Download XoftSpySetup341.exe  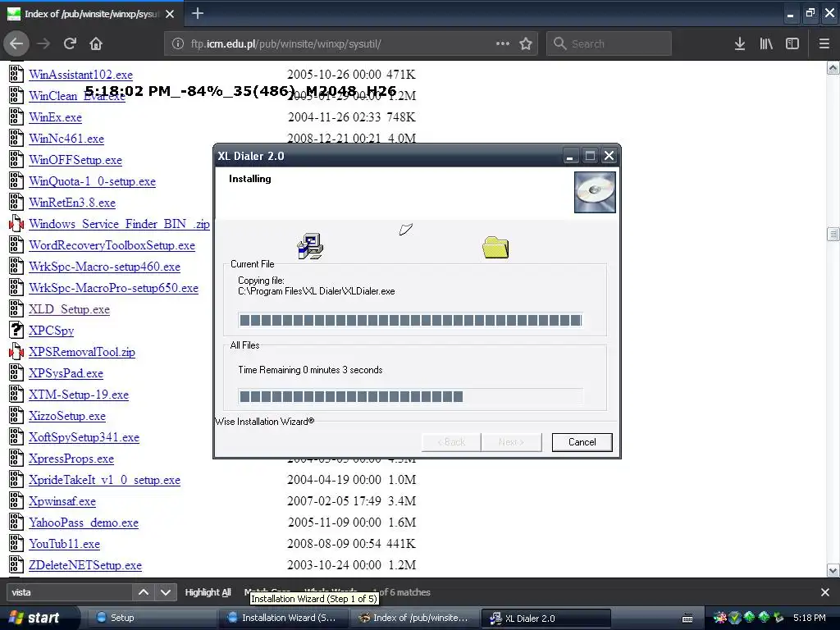pyautogui.click(x=84, y=437)
